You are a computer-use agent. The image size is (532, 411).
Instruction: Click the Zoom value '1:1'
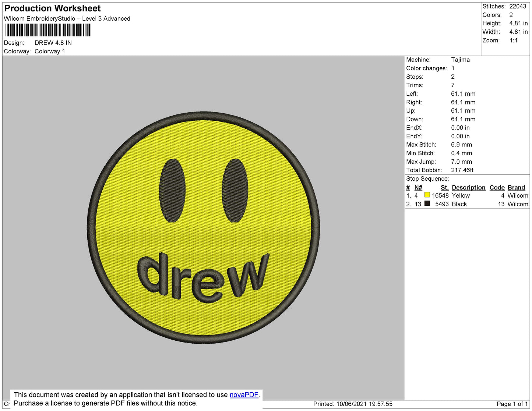[514, 40]
